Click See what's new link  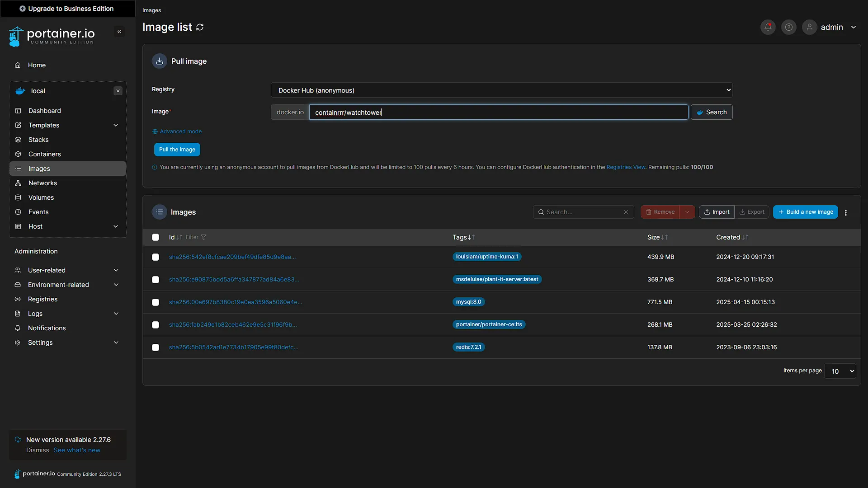[77, 450]
